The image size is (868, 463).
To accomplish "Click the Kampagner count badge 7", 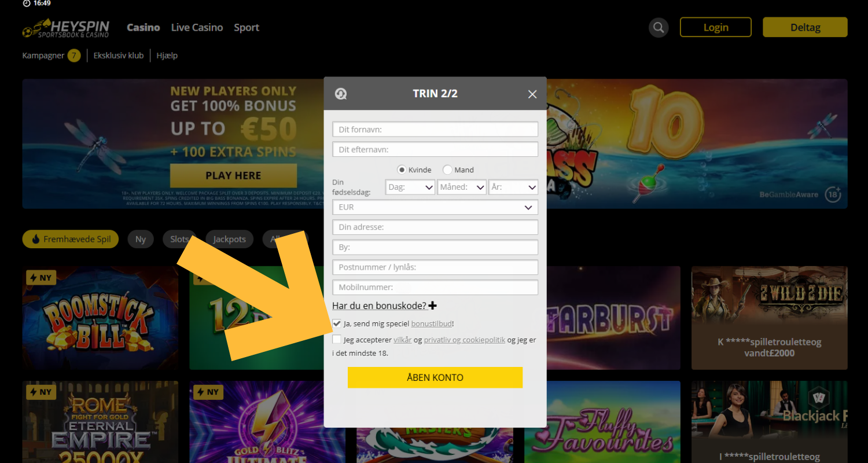I will coord(74,56).
